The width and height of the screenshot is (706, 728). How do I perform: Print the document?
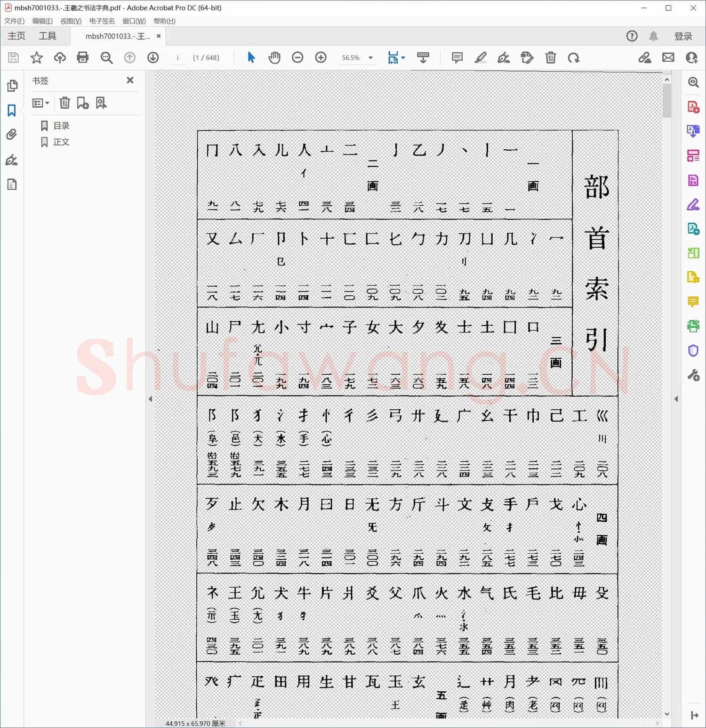click(x=83, y=57)
